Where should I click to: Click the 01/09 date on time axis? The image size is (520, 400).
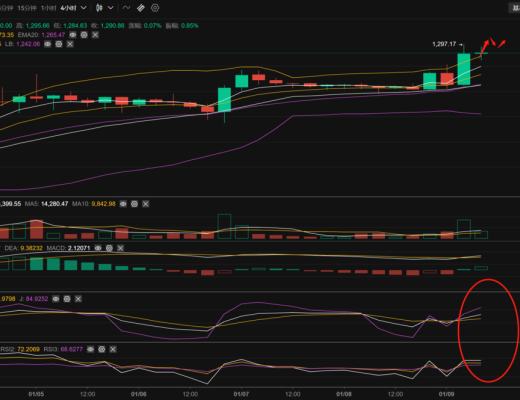[x=446, y=394]
